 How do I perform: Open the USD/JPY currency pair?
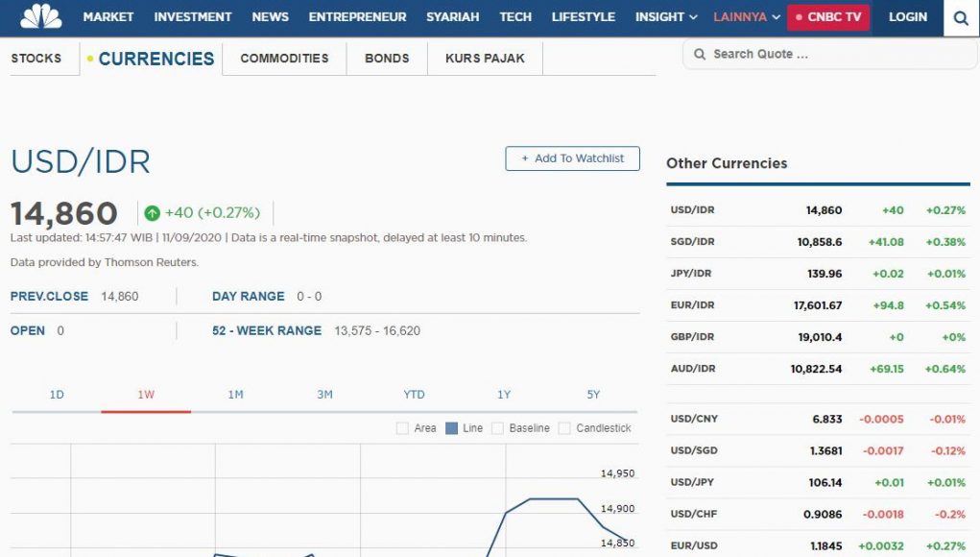[x=694, y=482]
